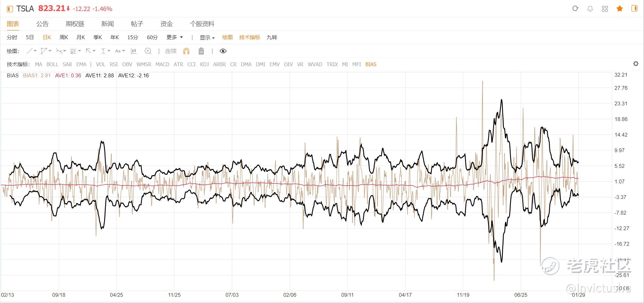Switch to the 公告 tab
Image resolution: width=644 pixels, height=303 pixels.
pos(42,24)
